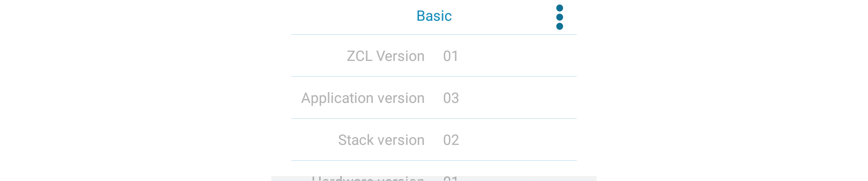Click the divider under Stack version row

point(434,160)
